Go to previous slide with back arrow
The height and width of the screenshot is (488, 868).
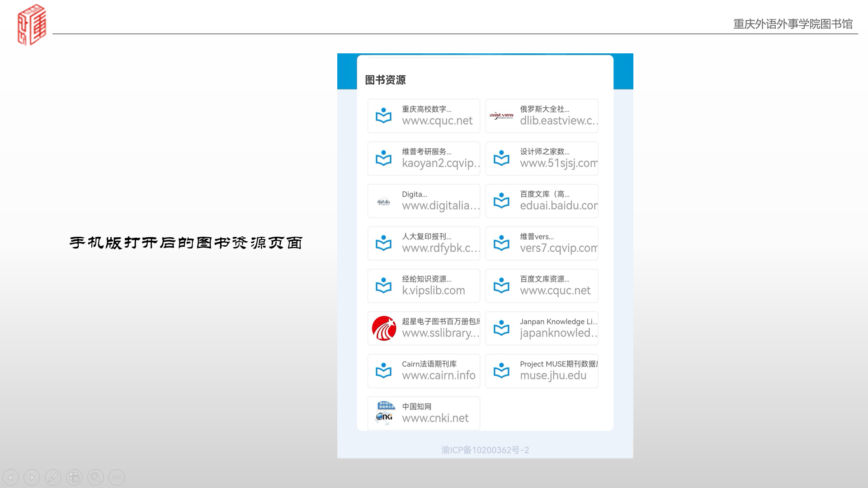click(x=11, y=477)
